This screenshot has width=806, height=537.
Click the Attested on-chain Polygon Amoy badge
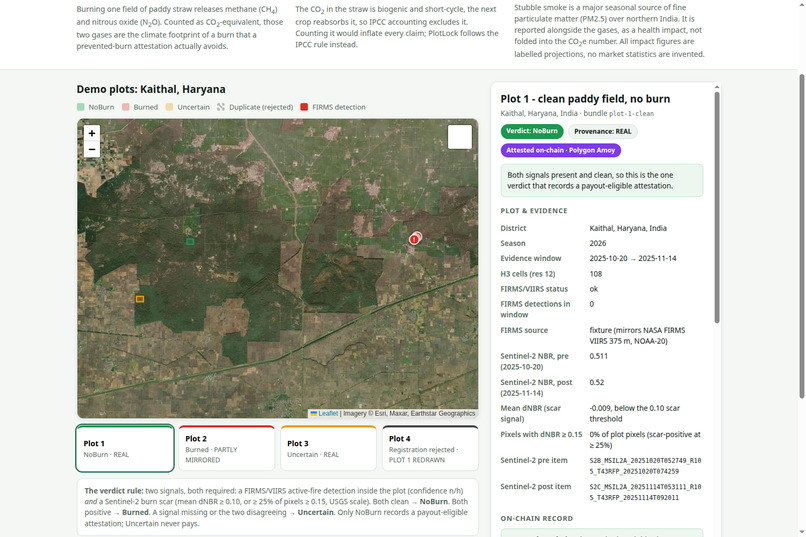[561, 150]
